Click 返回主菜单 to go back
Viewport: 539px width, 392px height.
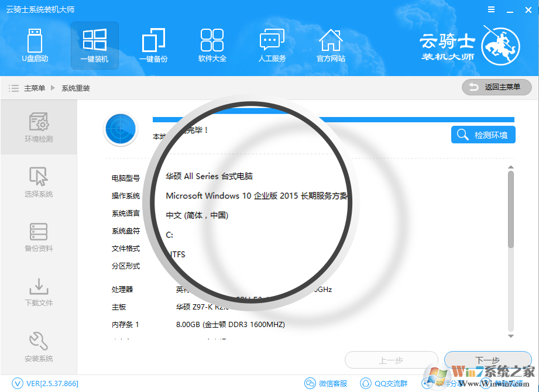point(496,87)
